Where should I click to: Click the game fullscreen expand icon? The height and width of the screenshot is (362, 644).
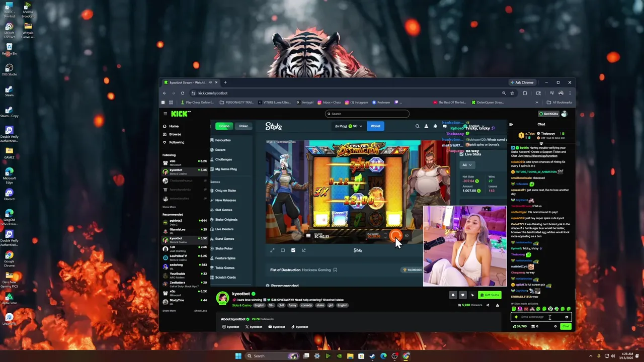tap(272, 250)
